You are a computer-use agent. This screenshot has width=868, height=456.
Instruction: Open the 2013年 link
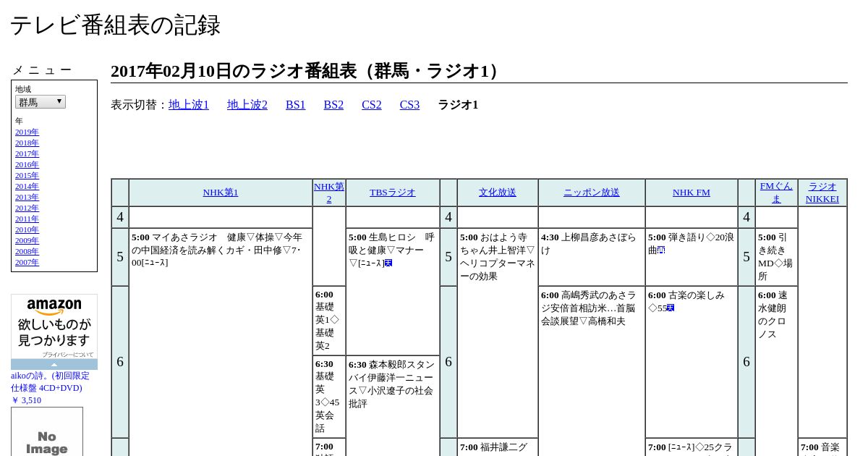27,198
